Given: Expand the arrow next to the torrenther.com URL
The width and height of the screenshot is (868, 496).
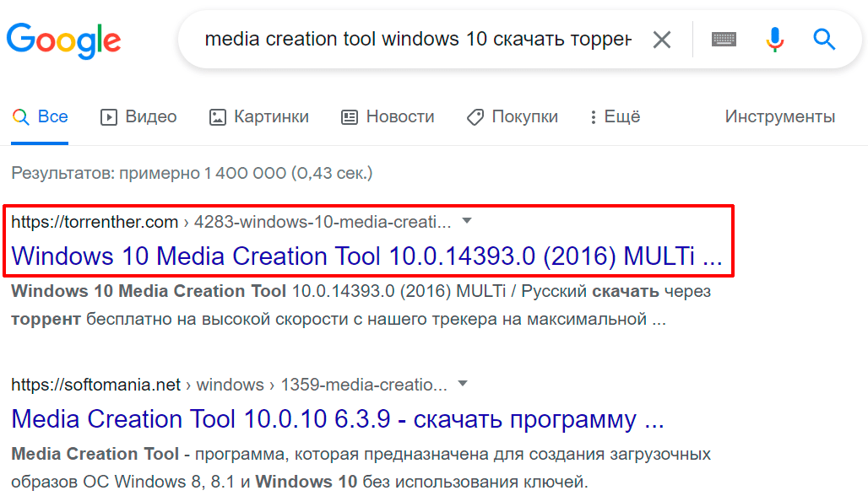Looking at the screenshot, I should click(467, 221).
